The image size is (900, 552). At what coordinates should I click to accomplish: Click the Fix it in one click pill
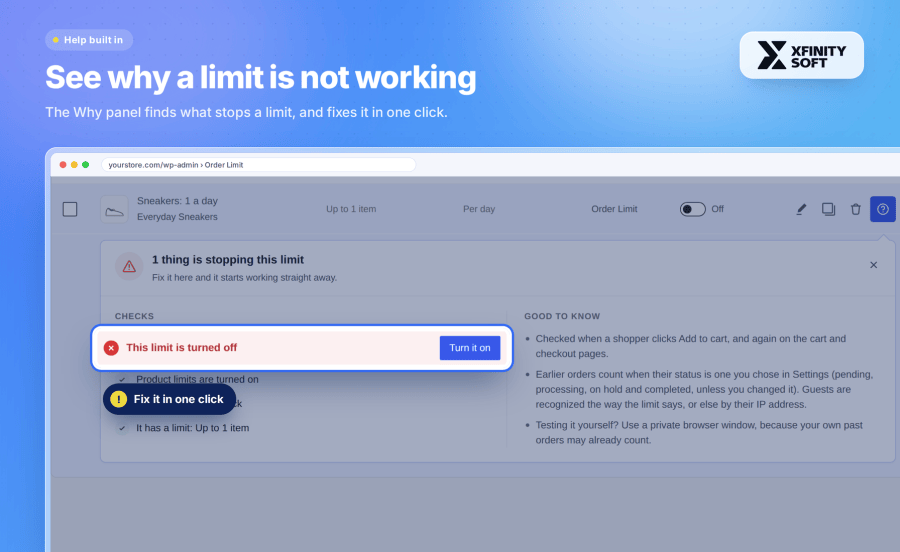pyautogui.click(x=169, y=399)
